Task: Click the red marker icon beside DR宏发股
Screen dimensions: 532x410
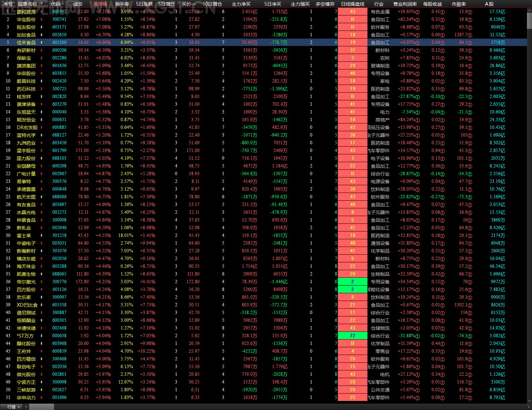Action: pos(42,127)
